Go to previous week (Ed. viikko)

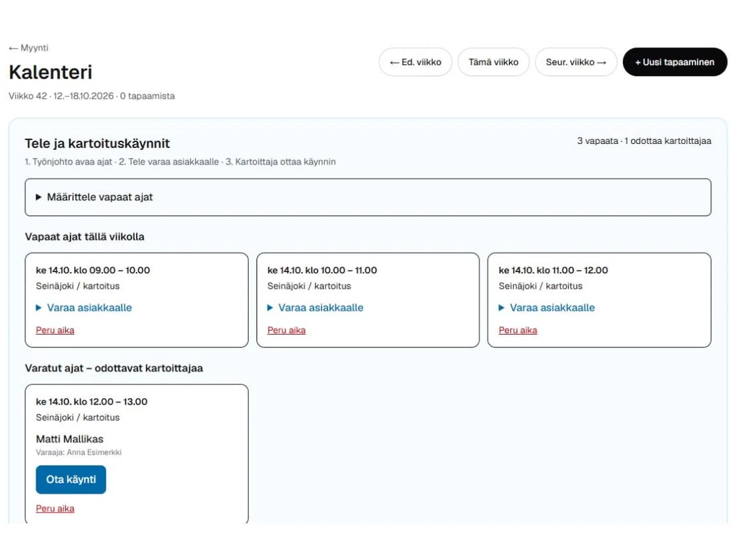point(416,62)
